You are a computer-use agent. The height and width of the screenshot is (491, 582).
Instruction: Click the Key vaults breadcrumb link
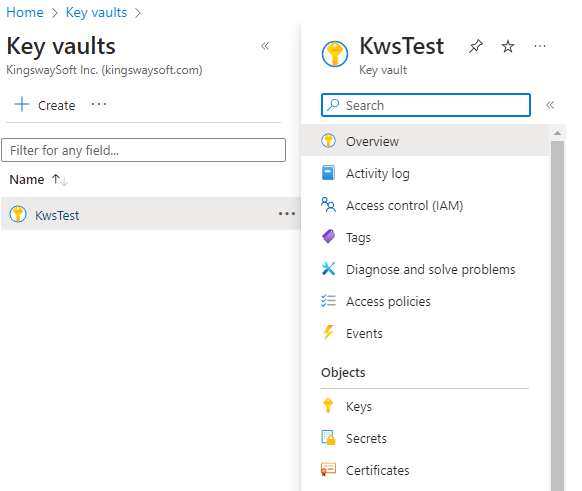pyautogui.click(x=97, y=13)
